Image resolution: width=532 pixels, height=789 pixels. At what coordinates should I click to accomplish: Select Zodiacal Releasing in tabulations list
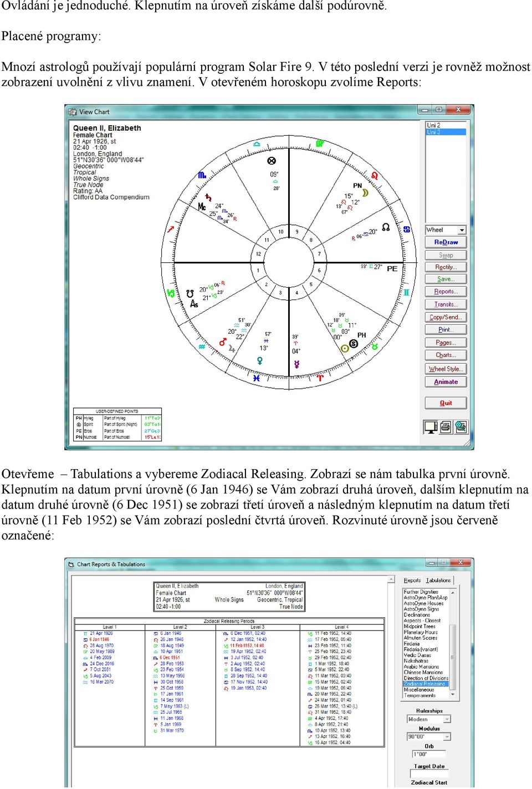425,684
